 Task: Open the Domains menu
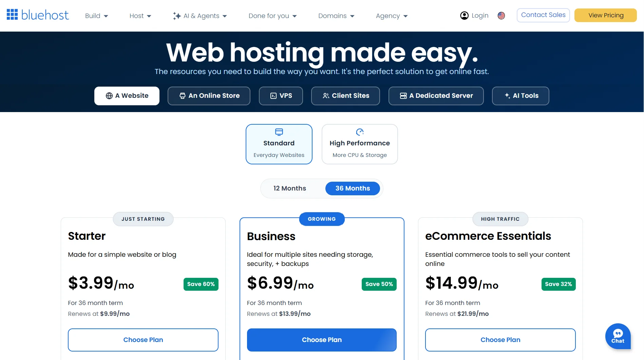337,16
